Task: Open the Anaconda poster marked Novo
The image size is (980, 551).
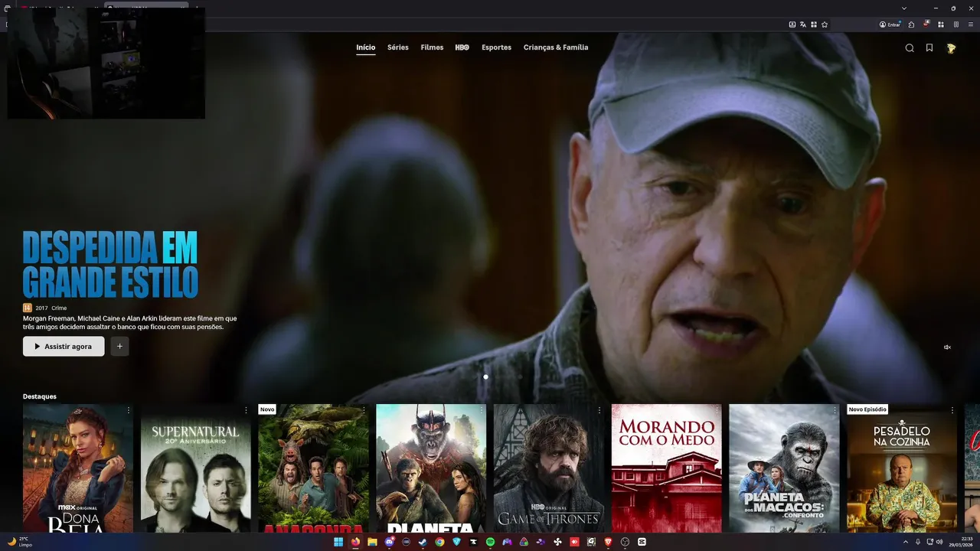Action: coord(313,468)
